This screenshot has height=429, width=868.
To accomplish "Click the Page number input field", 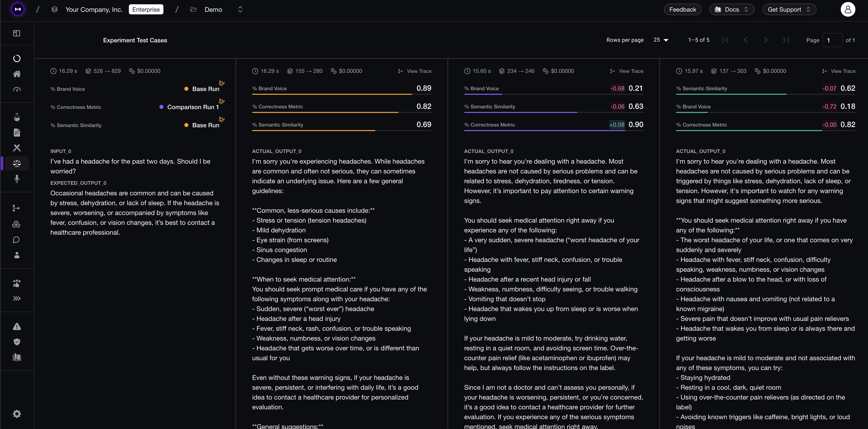I will [832, 40].
